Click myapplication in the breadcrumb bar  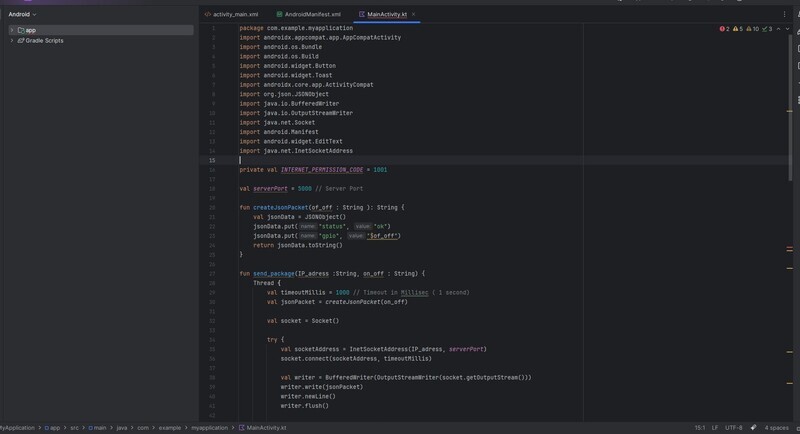[x=210, y=428]
